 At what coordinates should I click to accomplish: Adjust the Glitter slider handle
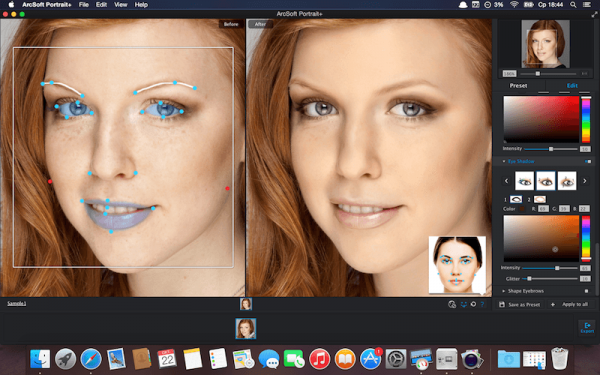tap(529, 279)
